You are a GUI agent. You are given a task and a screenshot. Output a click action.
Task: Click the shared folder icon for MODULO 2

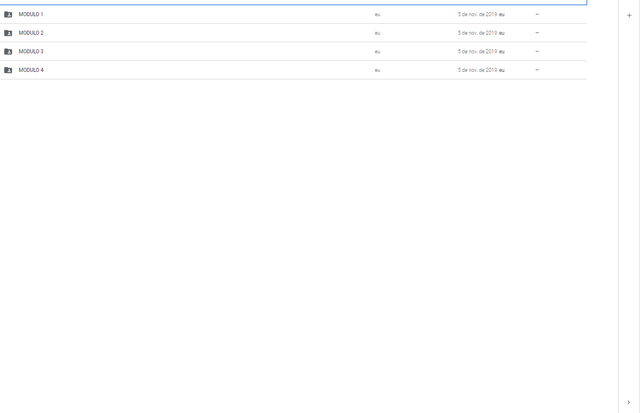tap(8, 33)
